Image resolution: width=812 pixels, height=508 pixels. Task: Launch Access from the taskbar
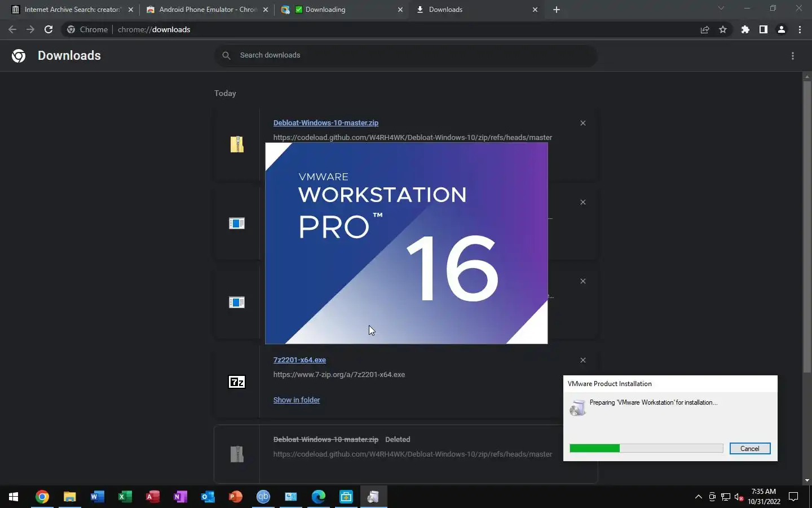pyautogui.click(x=152, y=497)
